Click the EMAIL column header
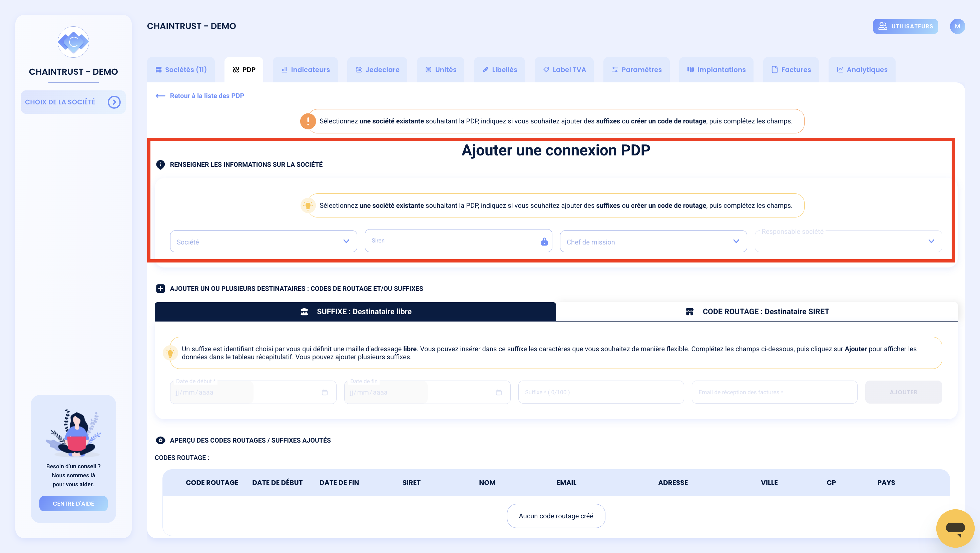Image resolution: width=980 pixels, height=553 pixels. pos(566,483)
